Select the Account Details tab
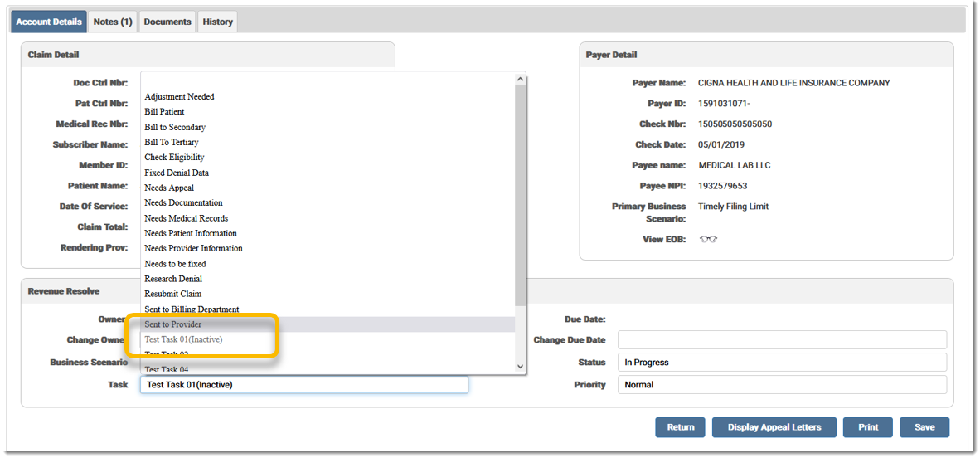The width and height of the screenshot is (980, 458). [x=49, y=22]
